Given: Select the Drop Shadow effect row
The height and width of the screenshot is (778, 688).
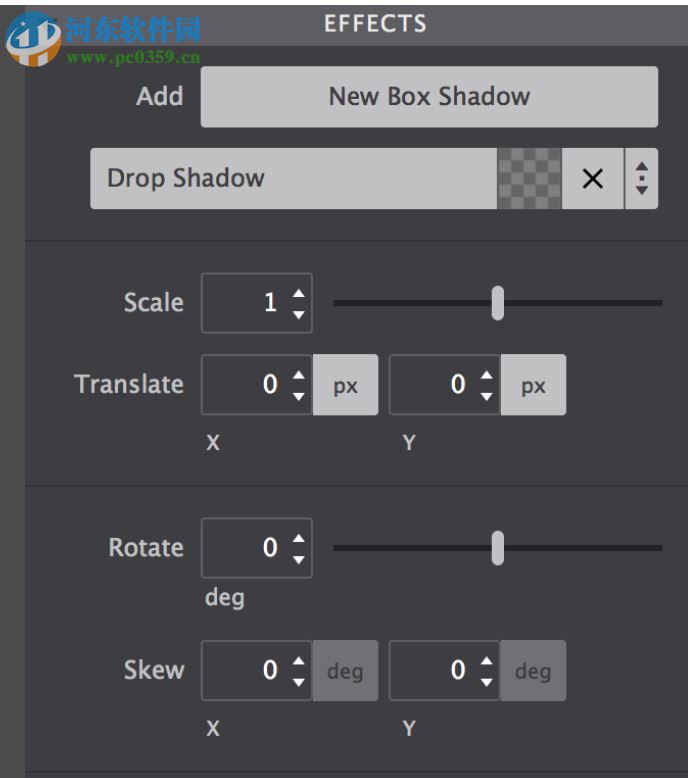Looking at the screenshot, I should coord(292,179).
